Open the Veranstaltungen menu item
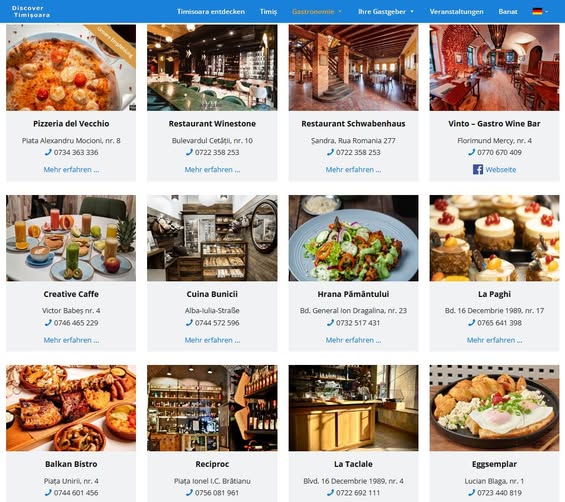 pos(456,12)
